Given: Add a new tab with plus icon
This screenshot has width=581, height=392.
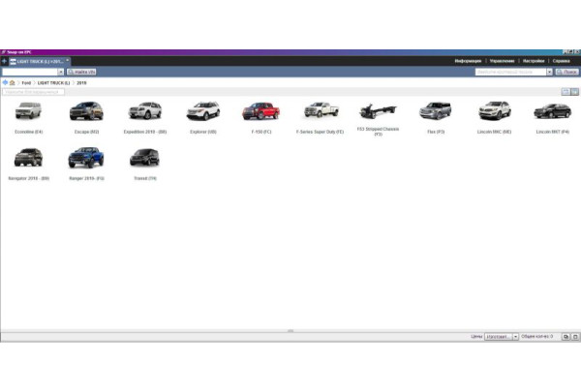Looking at the screenshot, I should (4, 61).
